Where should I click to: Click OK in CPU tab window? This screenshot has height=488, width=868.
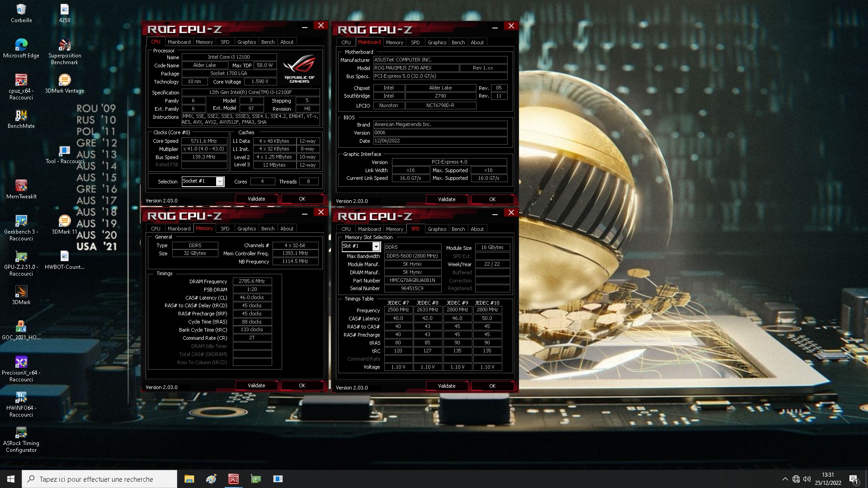[x=302, y=199]
